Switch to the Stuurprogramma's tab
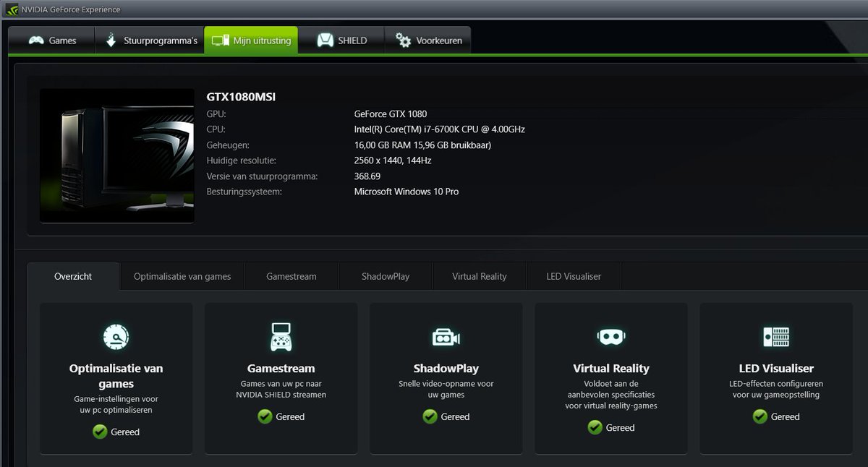Image resolution: width=868 pixels, height=467 pixels. point(148,40)
